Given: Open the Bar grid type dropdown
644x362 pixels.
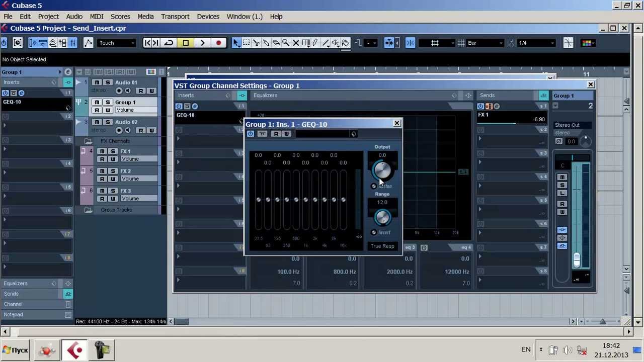Looking at the screenshot, I should click(x=485, y=43).
